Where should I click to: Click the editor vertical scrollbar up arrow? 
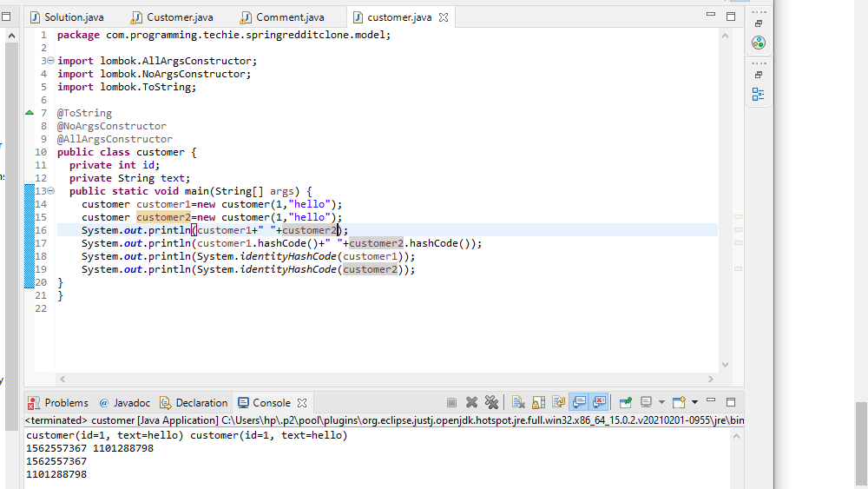coord(725,36)
